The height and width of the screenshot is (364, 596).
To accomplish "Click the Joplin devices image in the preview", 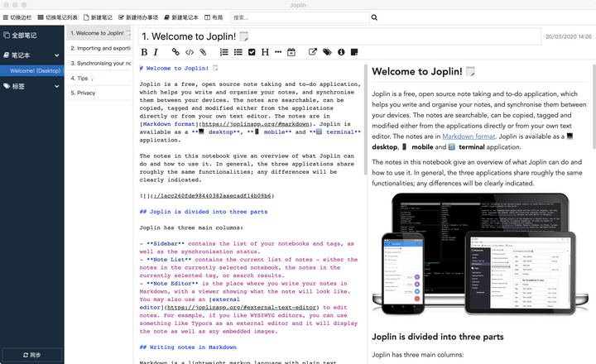I will click(480, 254).
